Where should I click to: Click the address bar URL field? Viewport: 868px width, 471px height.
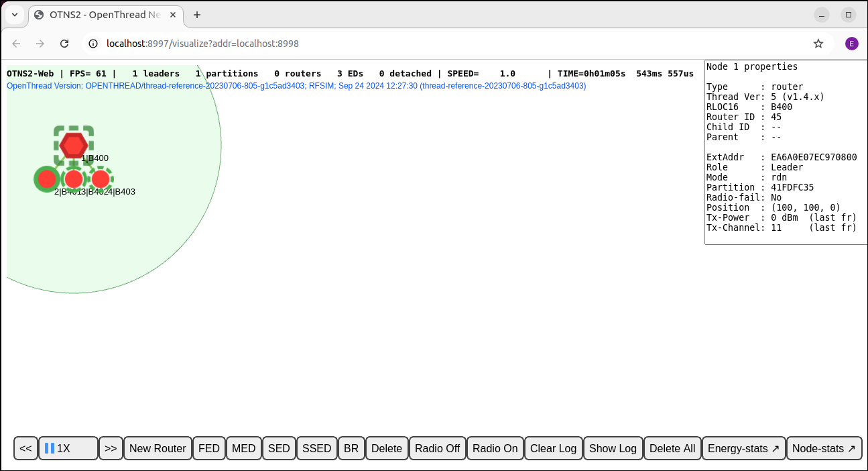coord(268,43)
